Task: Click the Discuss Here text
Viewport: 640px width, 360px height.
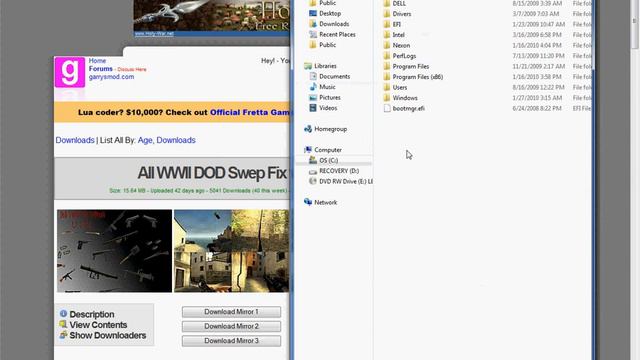Action: (x=131, y=69)
